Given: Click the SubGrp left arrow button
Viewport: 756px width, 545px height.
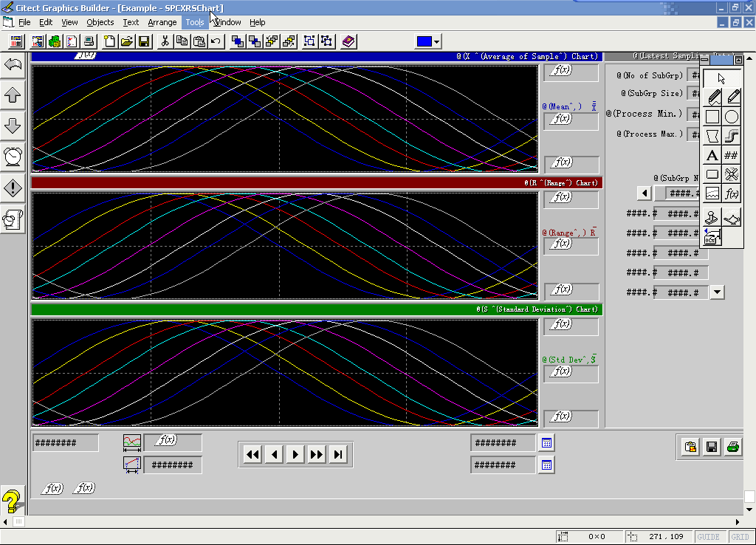Looking at the screenshot, I should (644, 193).
